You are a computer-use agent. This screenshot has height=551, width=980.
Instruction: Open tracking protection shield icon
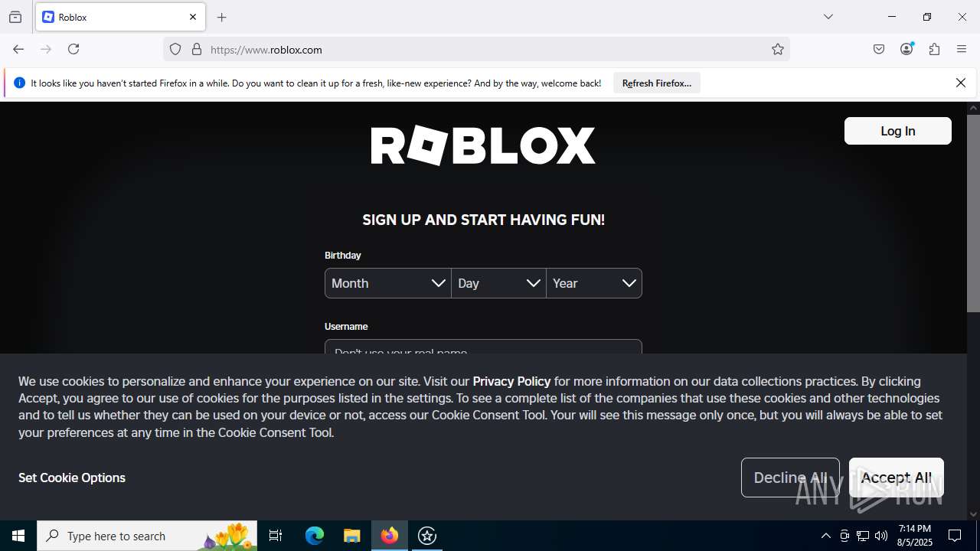pos(175,49)
